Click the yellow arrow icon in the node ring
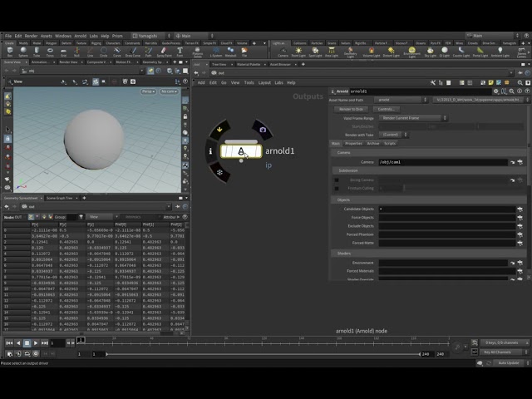The image size is (532, 399). click(219, 130)
